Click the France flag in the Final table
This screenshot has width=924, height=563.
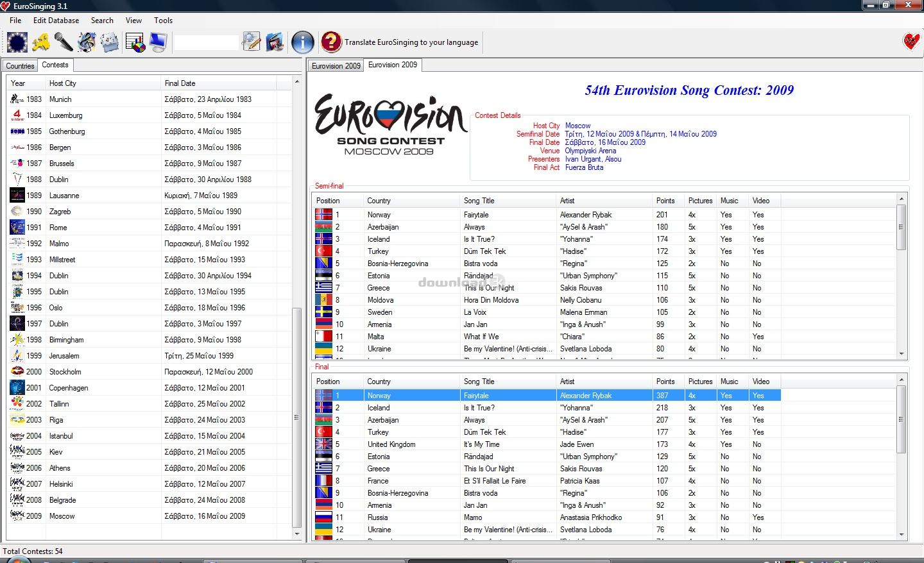pos(323,481)
